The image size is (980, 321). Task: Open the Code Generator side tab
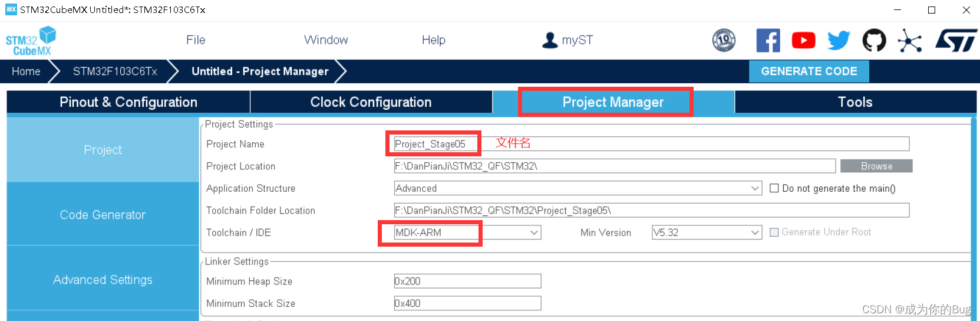103,215
